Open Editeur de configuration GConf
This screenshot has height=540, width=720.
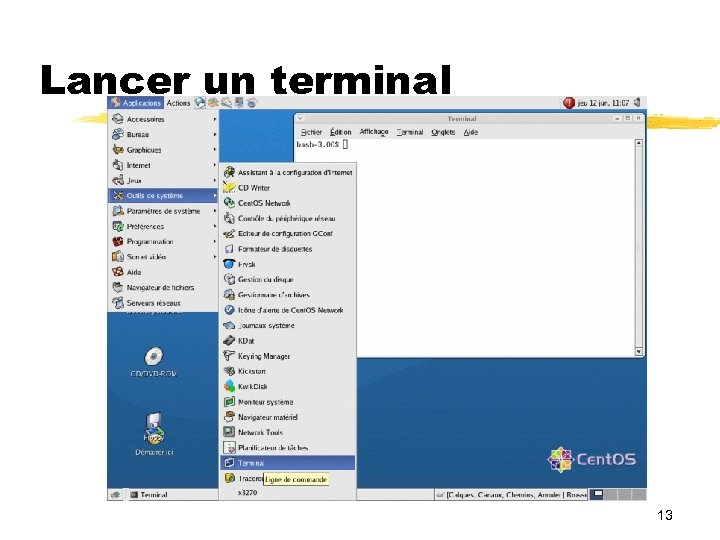(x=288, y=234)
